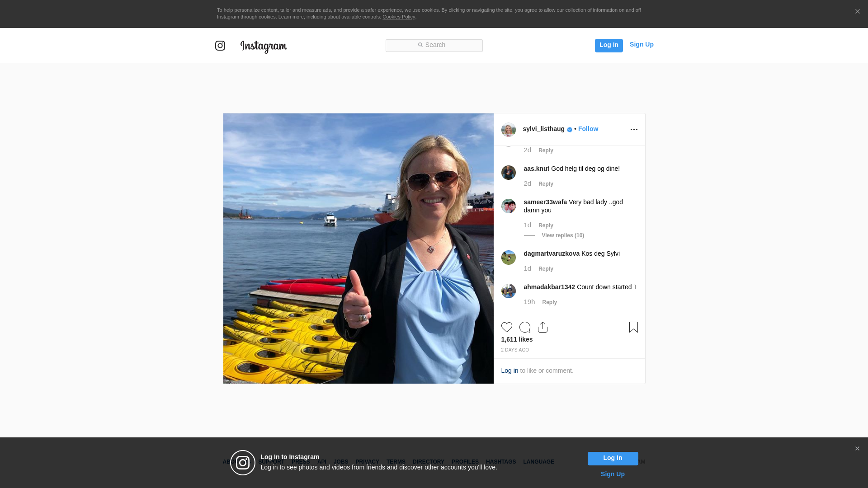Save post with bookmark icon
Image resolution: width=868 pixels, height=488 pixels.
click(x=633, y=327)
